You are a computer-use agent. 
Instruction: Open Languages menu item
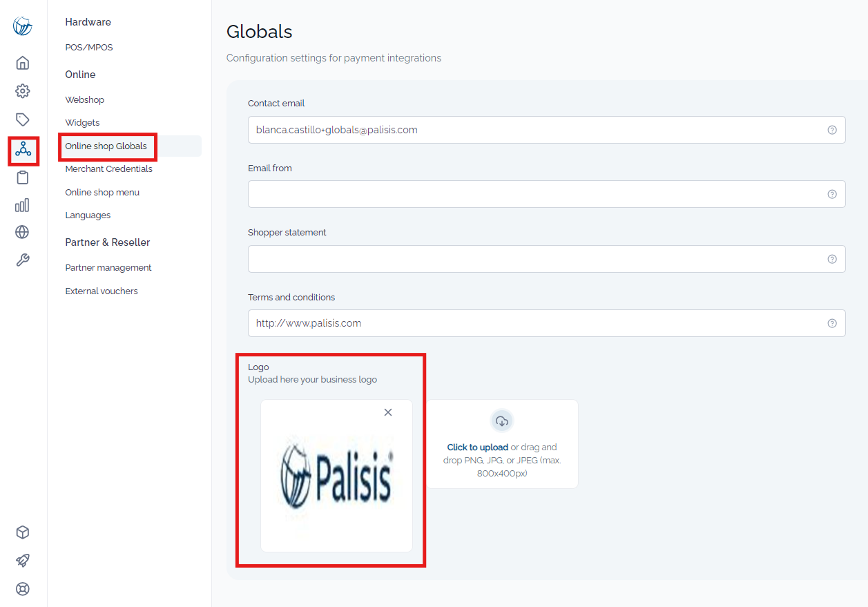tap(88, 215)
